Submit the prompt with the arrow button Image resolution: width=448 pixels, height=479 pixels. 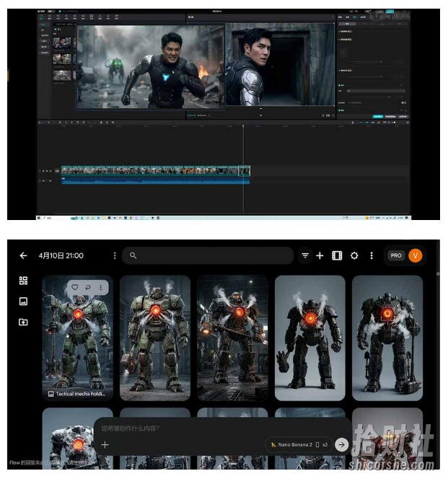coord(341,444)
